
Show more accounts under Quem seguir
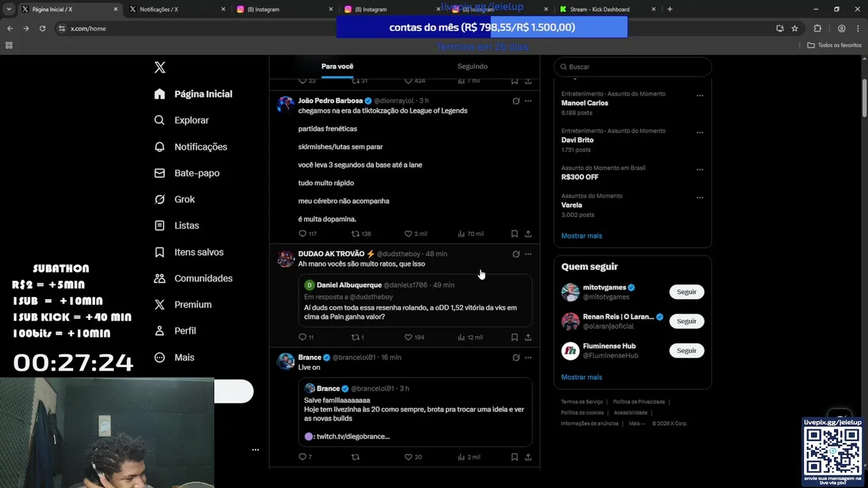tap(582, 377)
